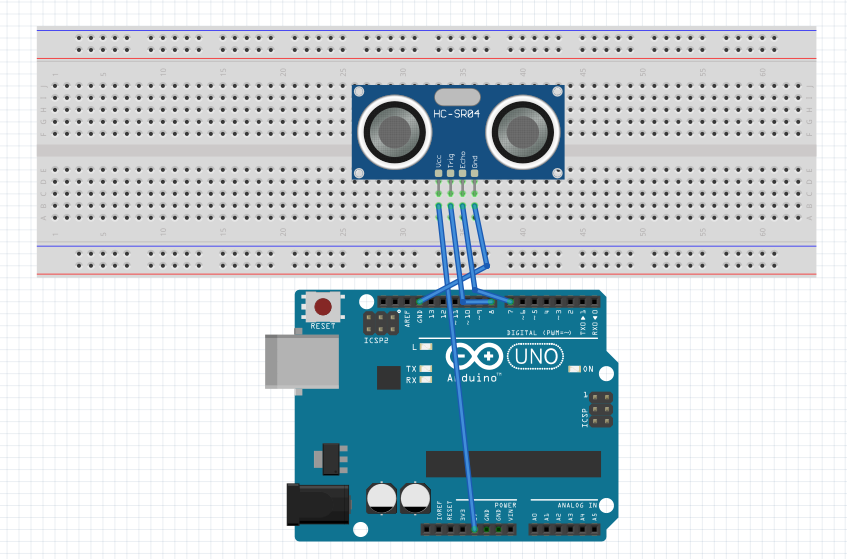The width and height of the screenshot is (847, 559).
Task: Select the long black ATmega chip socket
Action: (513, 464)
